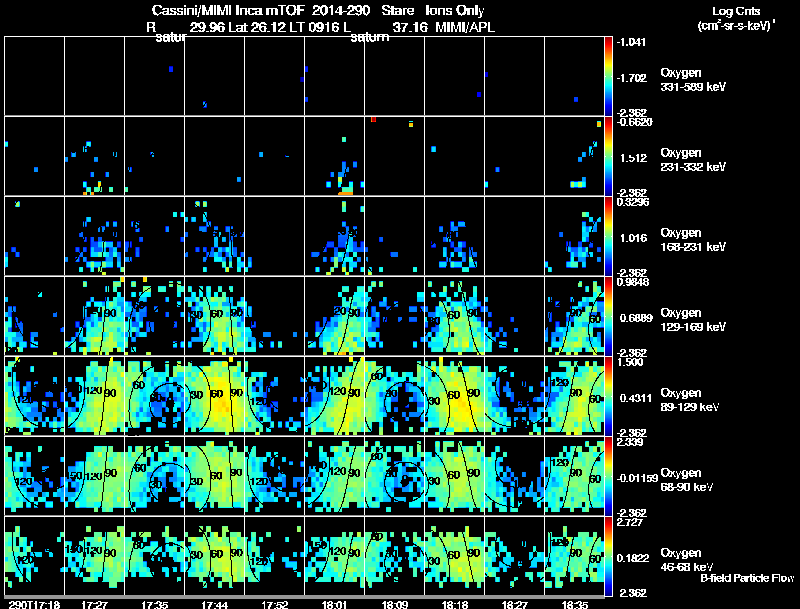Click the time axis label '18:09'

(x=394, y=604)
